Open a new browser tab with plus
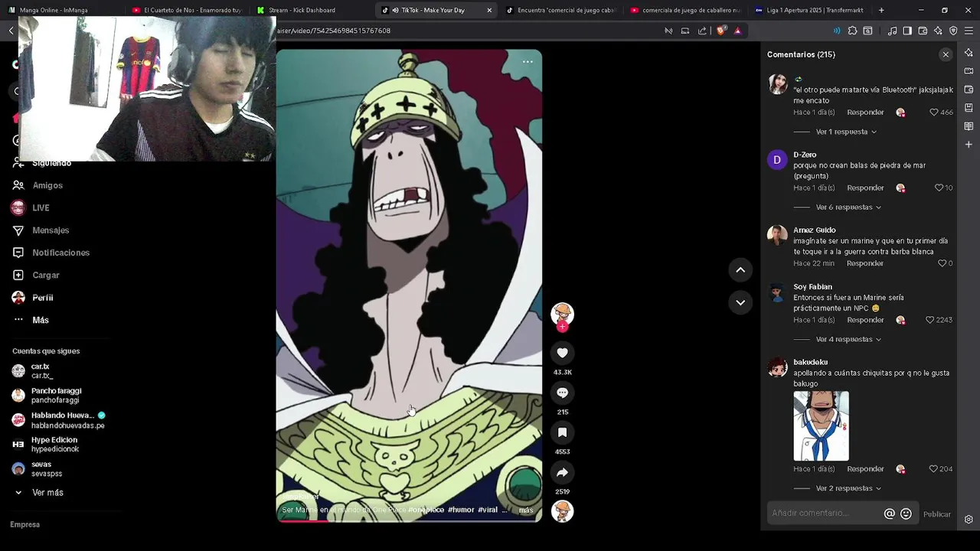The width and height of the screenshot is (980, 551). [881, 10]
